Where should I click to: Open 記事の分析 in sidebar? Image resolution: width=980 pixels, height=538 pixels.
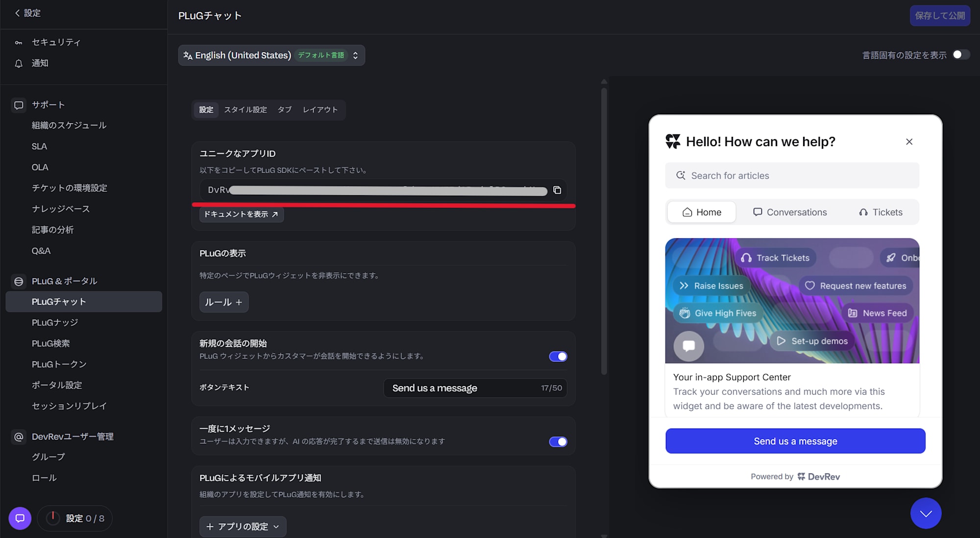point(52,230)
